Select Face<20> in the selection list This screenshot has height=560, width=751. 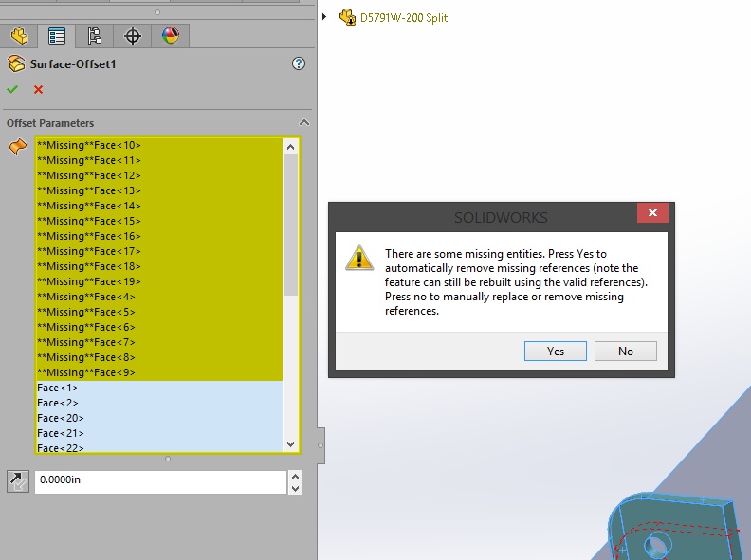(x=159, y=418)
